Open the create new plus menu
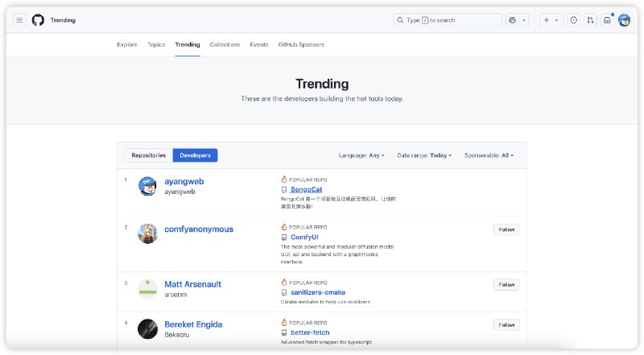 point(551,20)
